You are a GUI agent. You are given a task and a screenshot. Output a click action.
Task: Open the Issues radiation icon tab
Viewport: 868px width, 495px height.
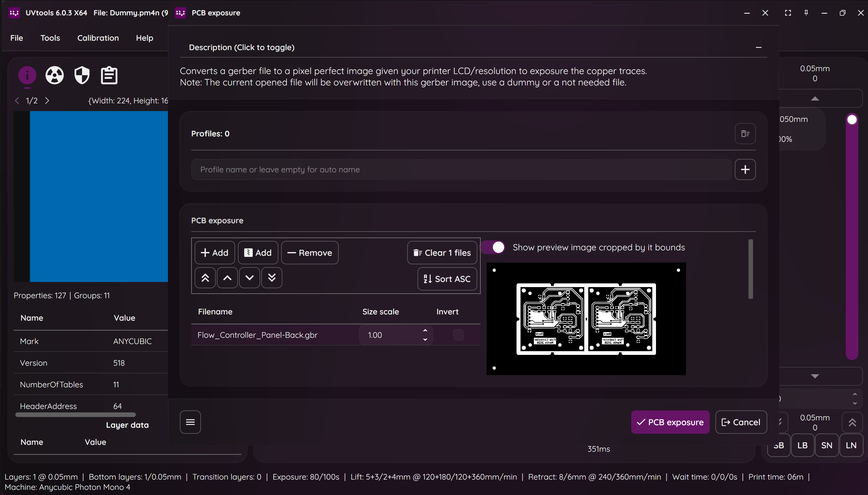54,75
